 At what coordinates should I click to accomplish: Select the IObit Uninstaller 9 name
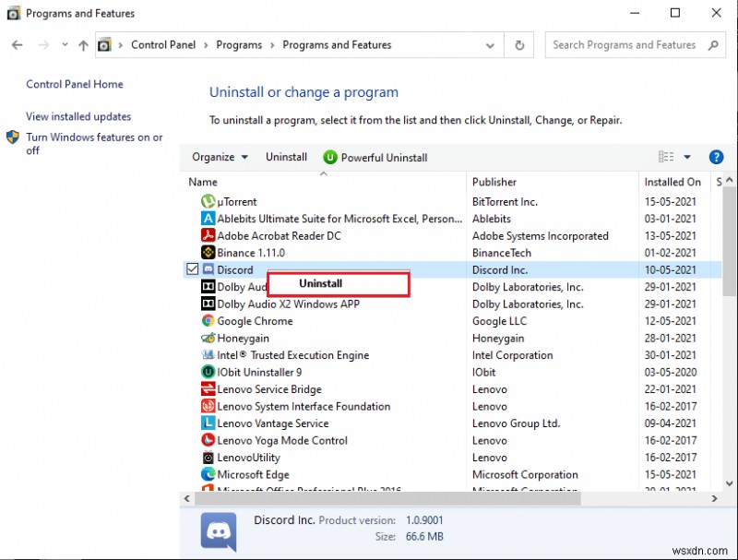[259, 372]
